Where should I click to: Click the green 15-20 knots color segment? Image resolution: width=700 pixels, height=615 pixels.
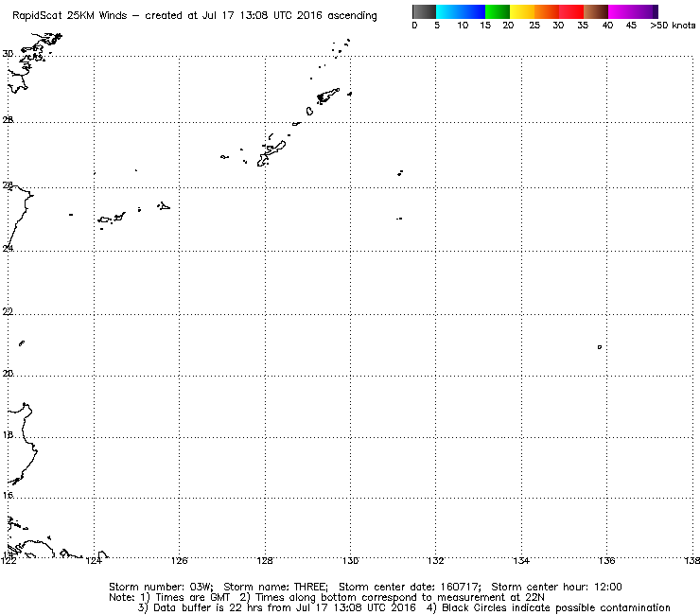pyautogui.click(x=498, y=11)
